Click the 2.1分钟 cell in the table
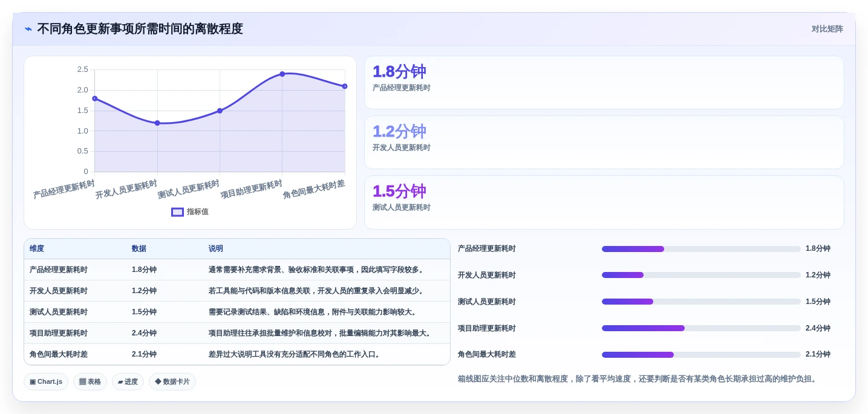 point(144,355)
